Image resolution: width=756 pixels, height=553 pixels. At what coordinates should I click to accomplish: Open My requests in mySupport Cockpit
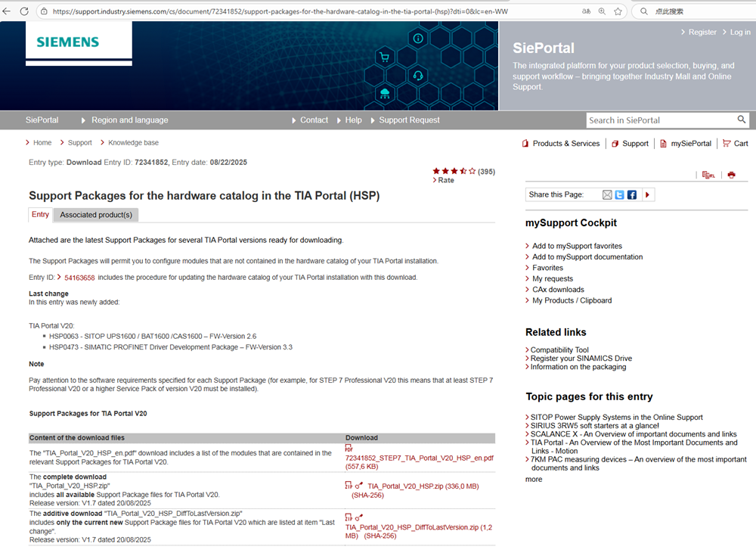pos(553,279)
